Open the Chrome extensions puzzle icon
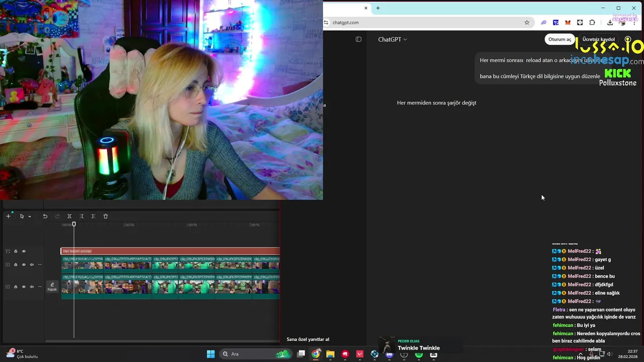This screenshot has height=362, width=644. [x=592, y=22]
